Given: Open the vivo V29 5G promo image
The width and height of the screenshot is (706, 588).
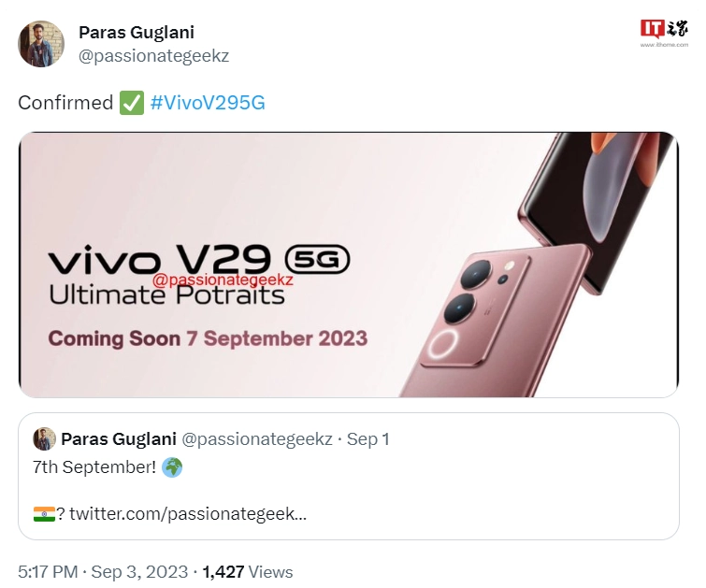Looking at the screenshot, I should (x=349, y=265).
